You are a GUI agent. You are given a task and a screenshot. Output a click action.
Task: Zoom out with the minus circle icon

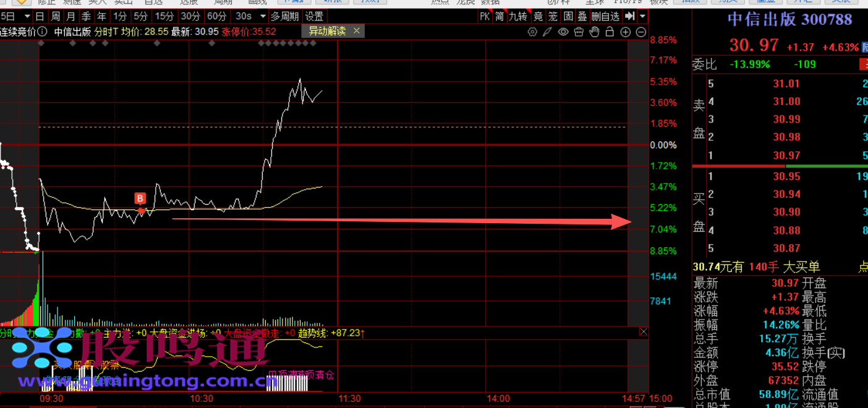click(641, 32)
